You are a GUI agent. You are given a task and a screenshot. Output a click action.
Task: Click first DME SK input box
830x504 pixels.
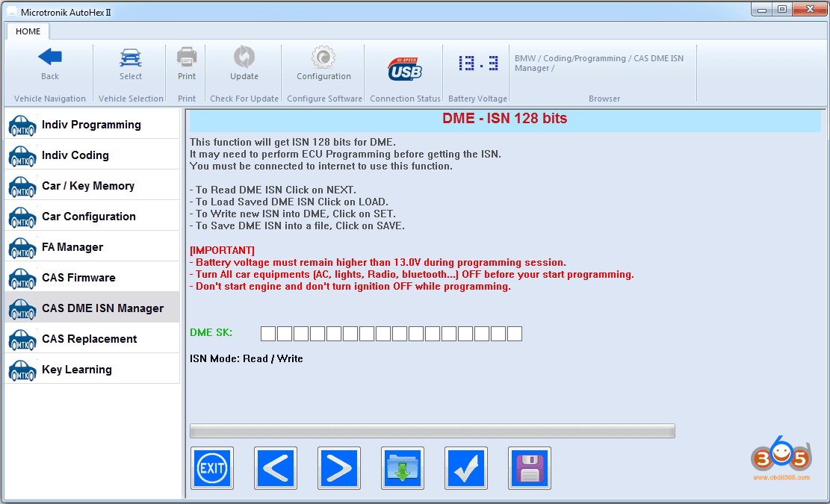pos(268,334)
